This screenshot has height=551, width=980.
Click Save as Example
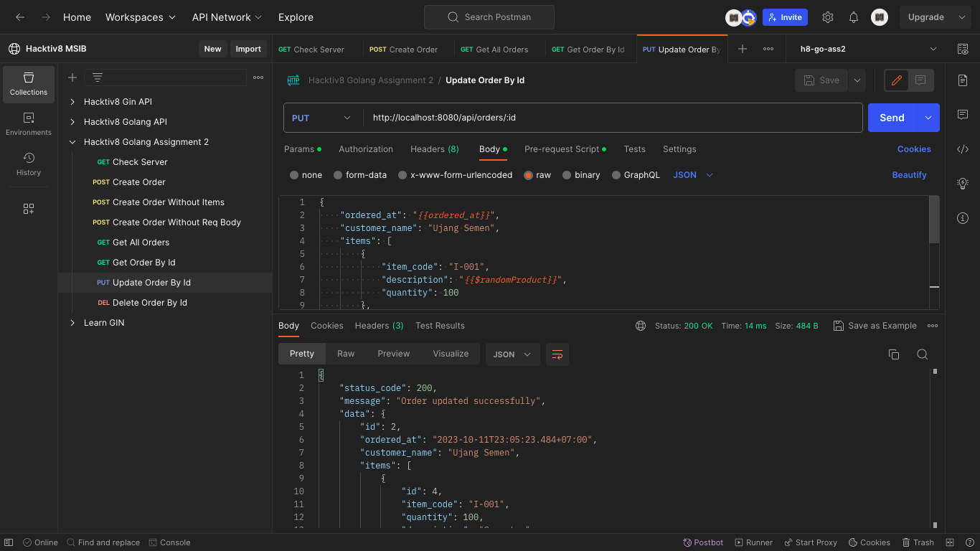tap(875, 326)
